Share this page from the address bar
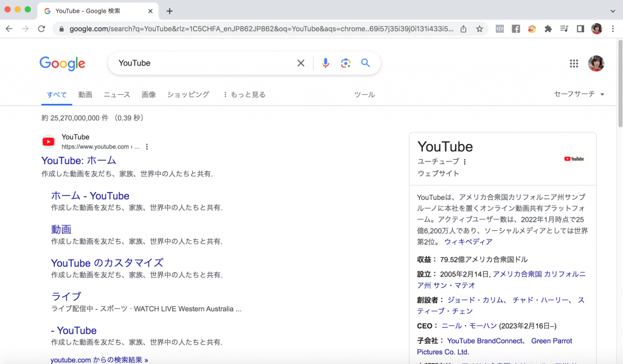 tap(463, 29)
